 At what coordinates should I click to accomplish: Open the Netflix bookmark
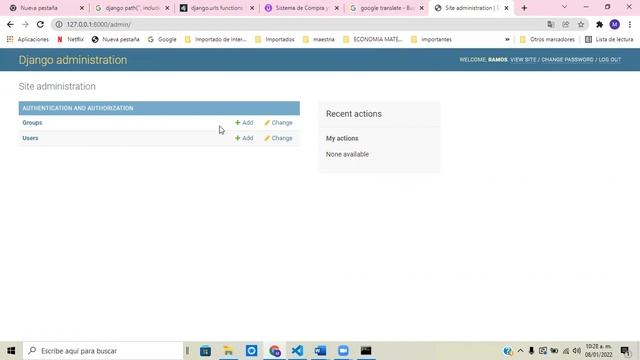(70, 39)
